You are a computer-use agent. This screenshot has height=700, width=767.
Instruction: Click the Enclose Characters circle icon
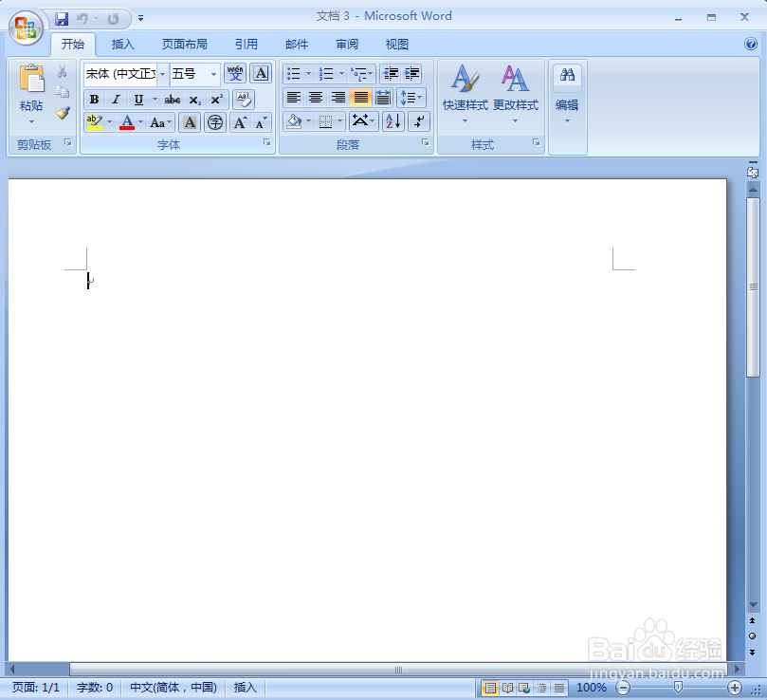point(214,122)
